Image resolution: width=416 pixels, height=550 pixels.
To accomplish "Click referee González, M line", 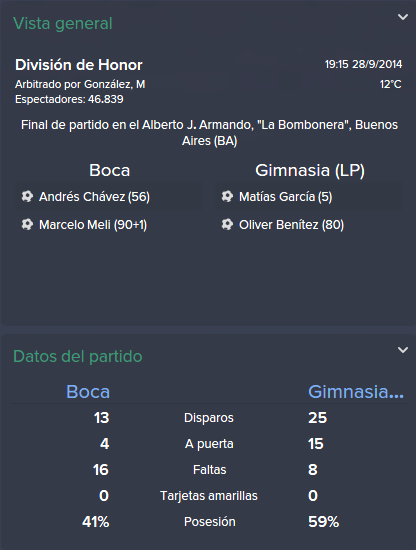I will (80, 85).
